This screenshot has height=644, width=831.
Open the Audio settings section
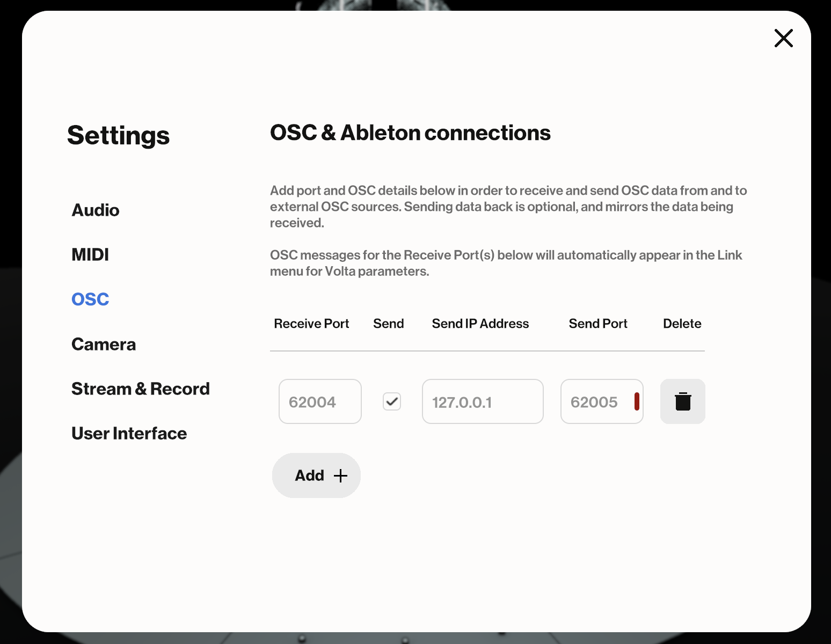click(96, 210)
